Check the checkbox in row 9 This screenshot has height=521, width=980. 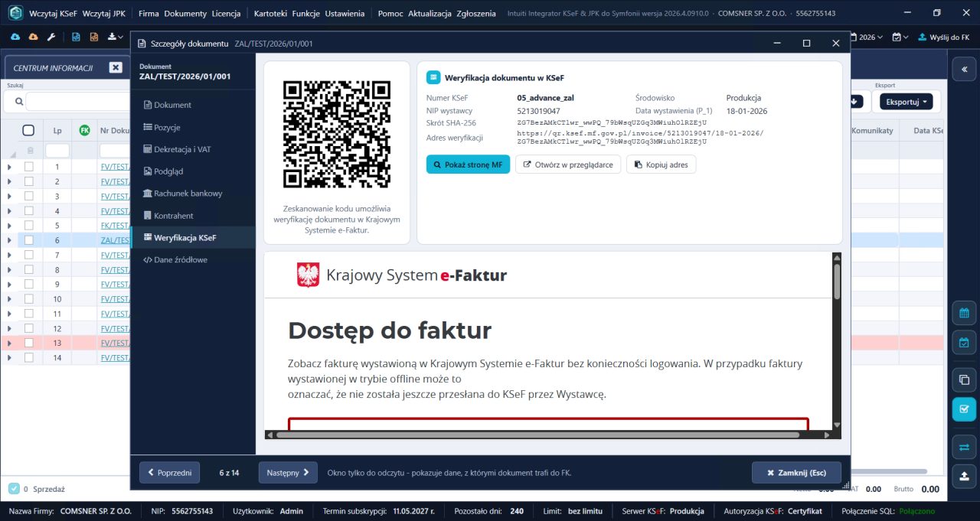(x=28, y=284)
